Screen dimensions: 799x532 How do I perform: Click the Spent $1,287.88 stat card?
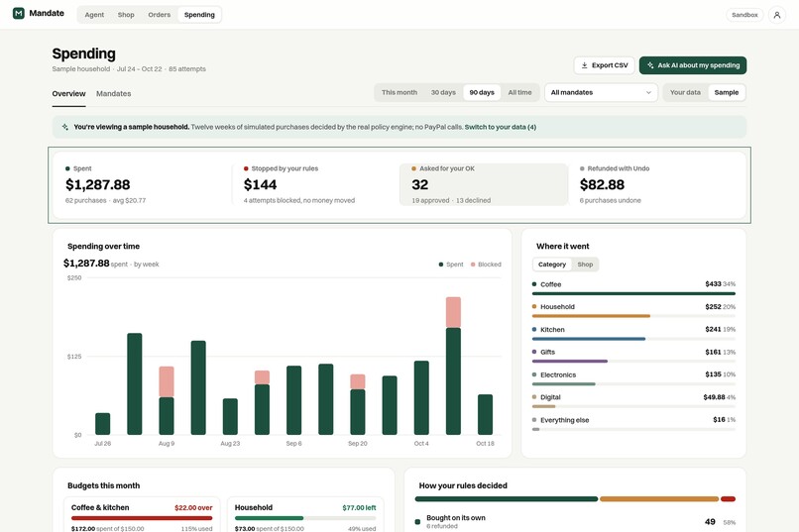143,185
